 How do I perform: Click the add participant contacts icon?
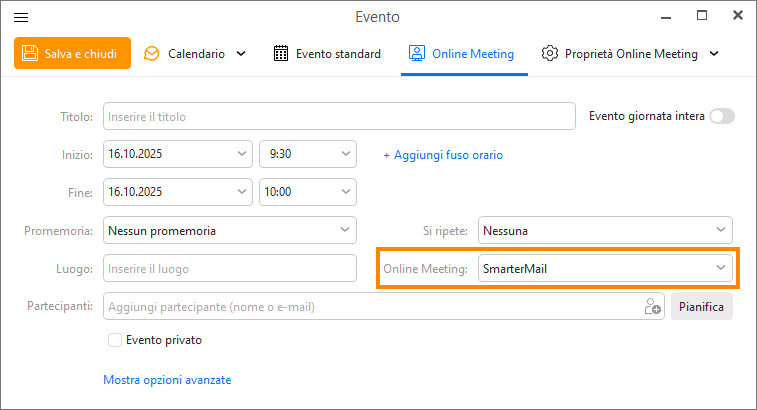click(x=652, y=306)
